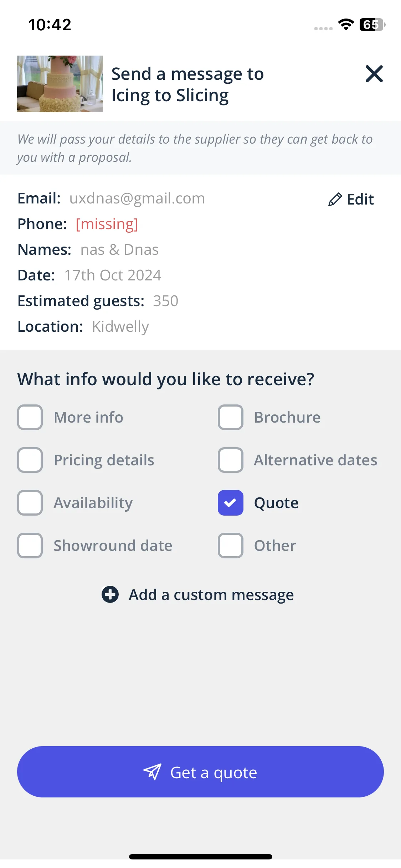The image size is (401, 868).
Task: Check the Availability option
Action: coord(30,503)
